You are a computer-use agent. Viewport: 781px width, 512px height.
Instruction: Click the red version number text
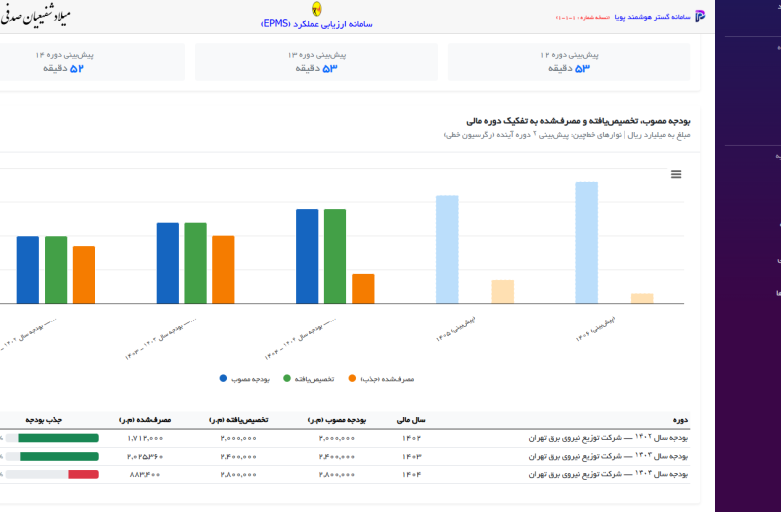[583, 17]
